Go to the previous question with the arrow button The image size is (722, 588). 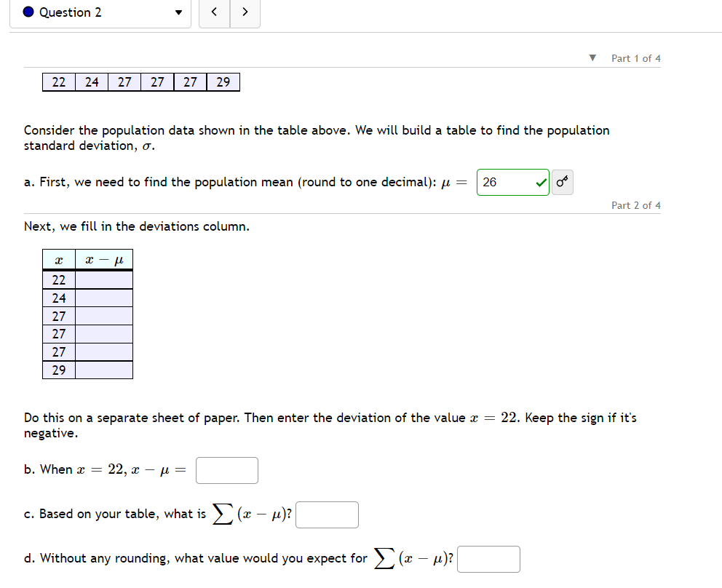click(214, 12)
